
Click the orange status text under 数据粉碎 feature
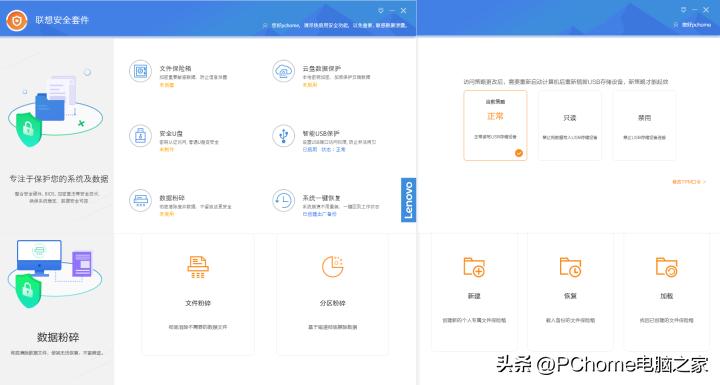click(x=167, y=214)
